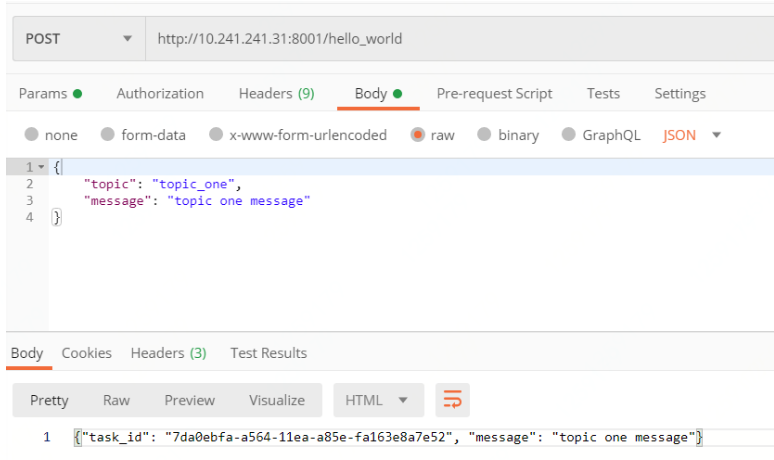Toggle the wrap lines icon
774x460 pixels.
tap(452, 400)
